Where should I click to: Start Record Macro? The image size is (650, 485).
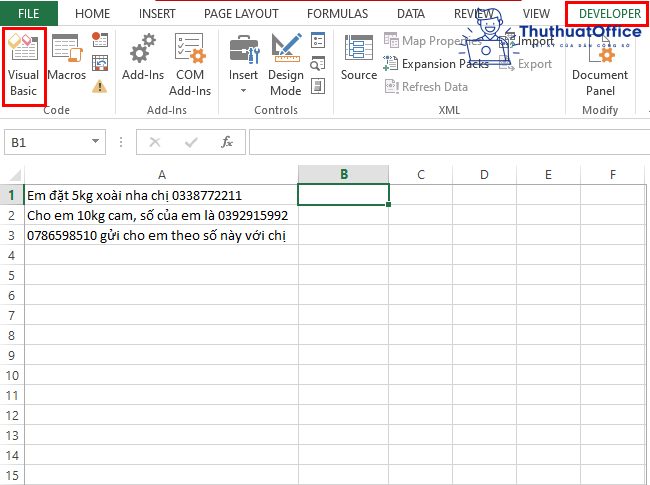click(100, 39)
